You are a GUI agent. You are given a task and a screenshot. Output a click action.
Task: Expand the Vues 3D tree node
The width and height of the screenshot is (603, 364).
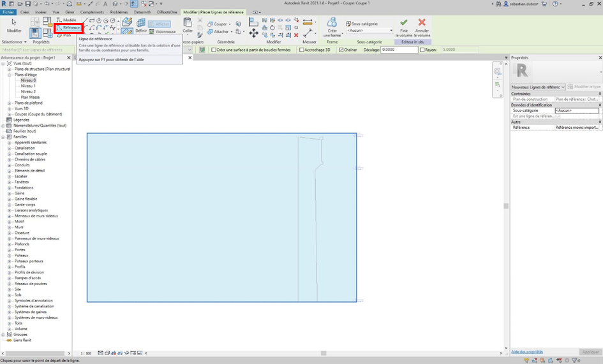pyautogui.click(x=10, y=108)
